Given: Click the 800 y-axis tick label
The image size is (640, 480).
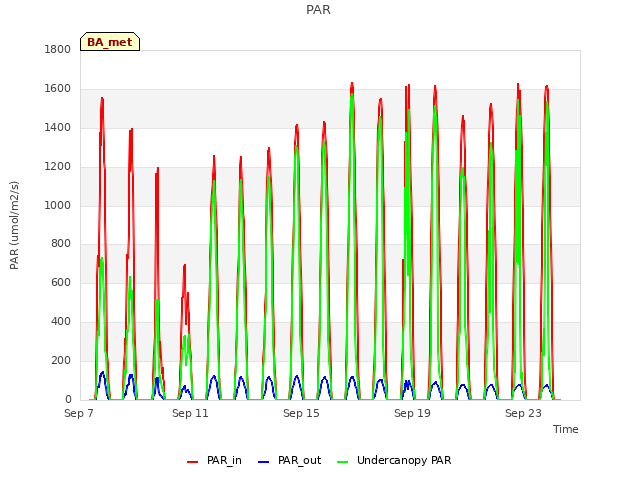Looking at the screenshot, I should (61, 244).
